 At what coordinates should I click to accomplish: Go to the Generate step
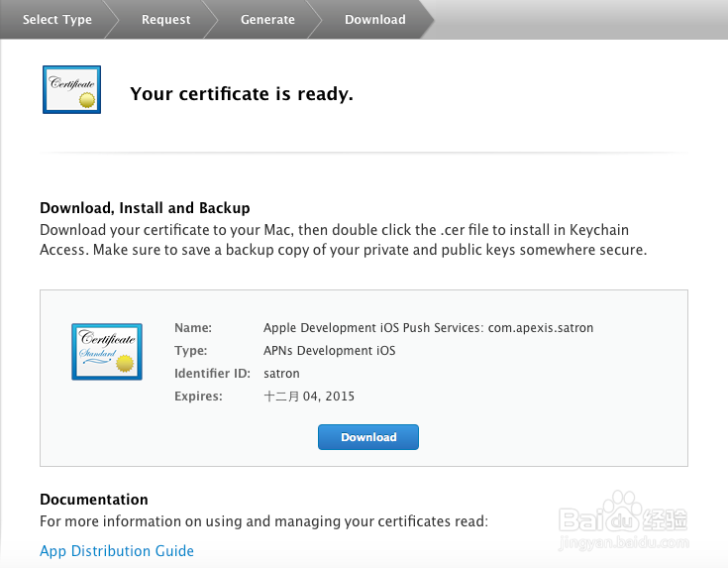(x=267, y=20)
